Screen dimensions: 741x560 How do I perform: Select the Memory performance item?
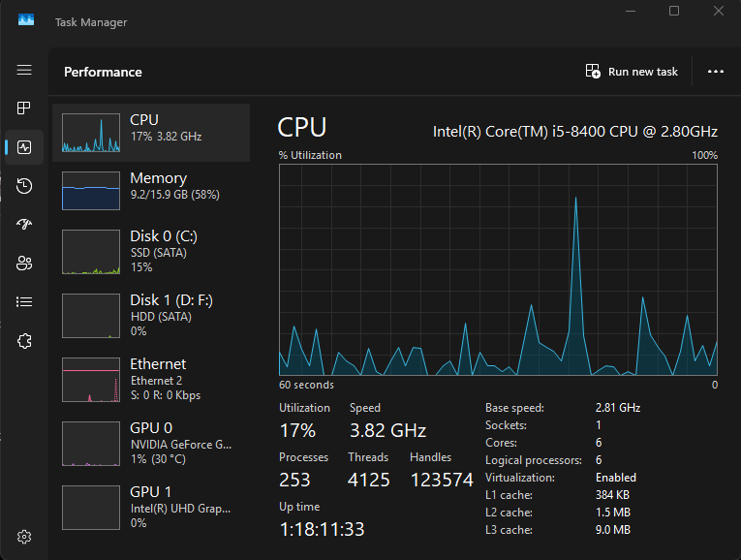click(151, 191)
